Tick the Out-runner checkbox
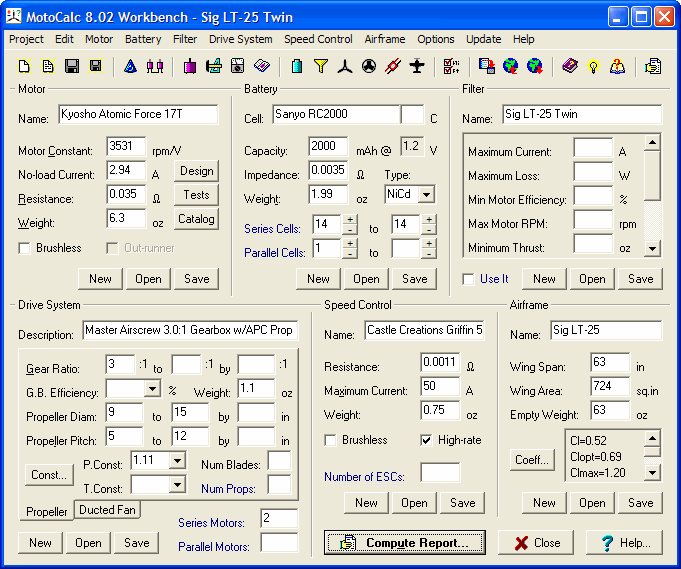 click(x=112, y=248)
